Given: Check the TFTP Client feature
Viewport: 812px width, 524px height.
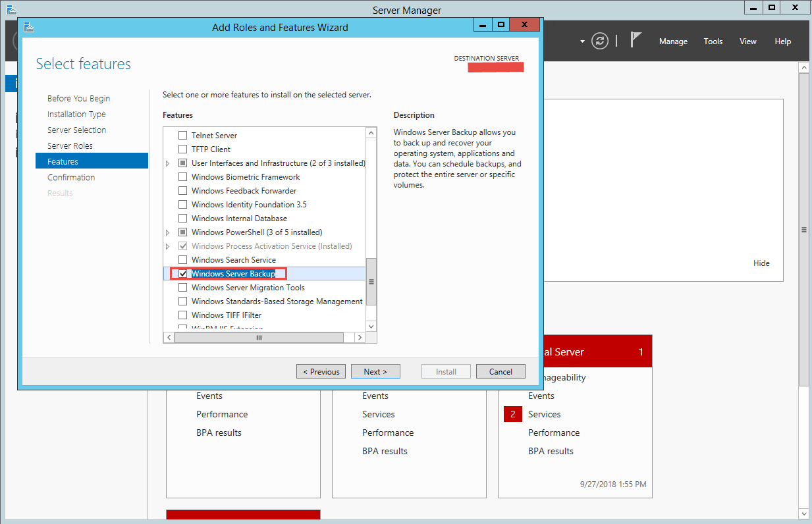Looking at the screenshot, I should [x=183, y=149].
